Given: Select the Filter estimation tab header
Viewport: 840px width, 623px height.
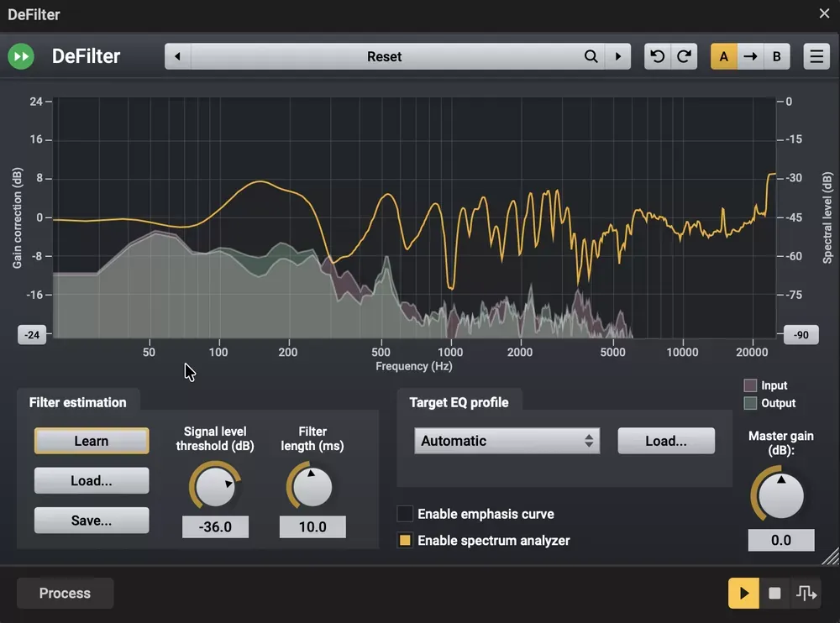Looking at the screenshot, I should point(77,402).
